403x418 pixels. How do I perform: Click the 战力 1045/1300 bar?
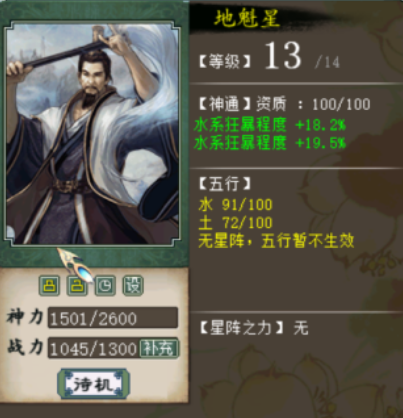(93, 348)
